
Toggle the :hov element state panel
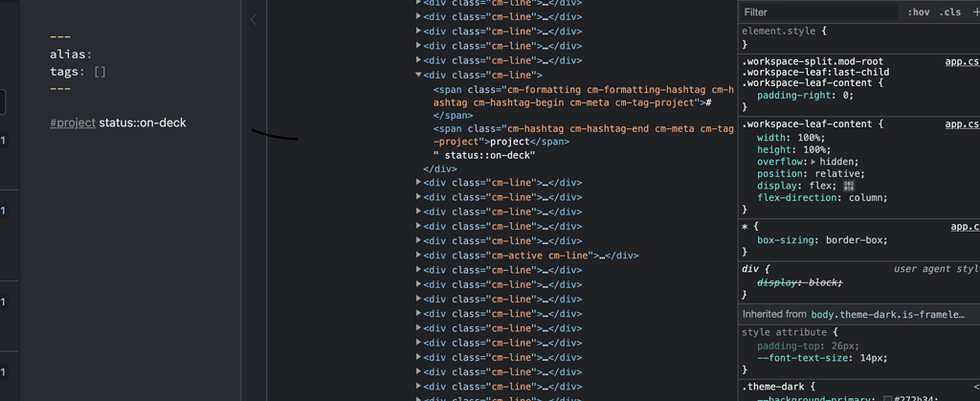919,12
